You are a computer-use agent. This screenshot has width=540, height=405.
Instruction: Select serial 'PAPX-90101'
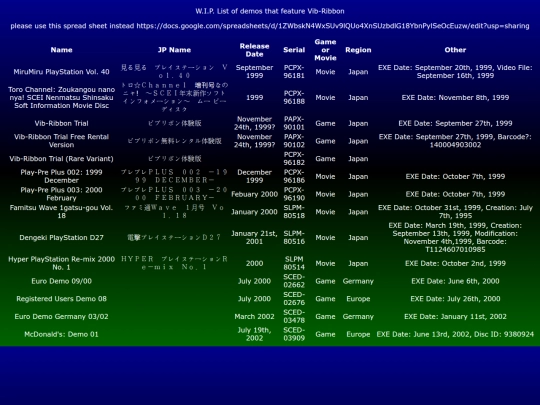pos(294,123)
